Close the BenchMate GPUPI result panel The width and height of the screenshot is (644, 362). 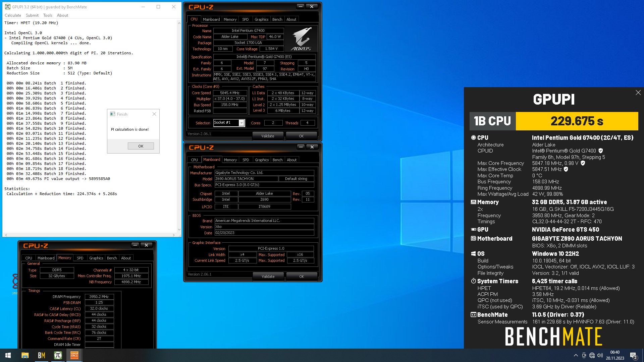(x=638, y=93)
